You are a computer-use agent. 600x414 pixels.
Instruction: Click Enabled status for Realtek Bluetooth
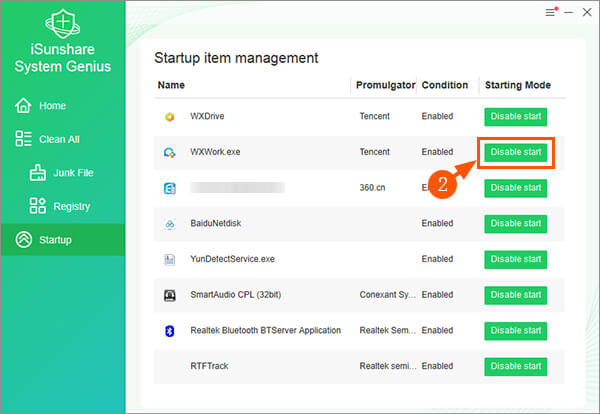437,331
